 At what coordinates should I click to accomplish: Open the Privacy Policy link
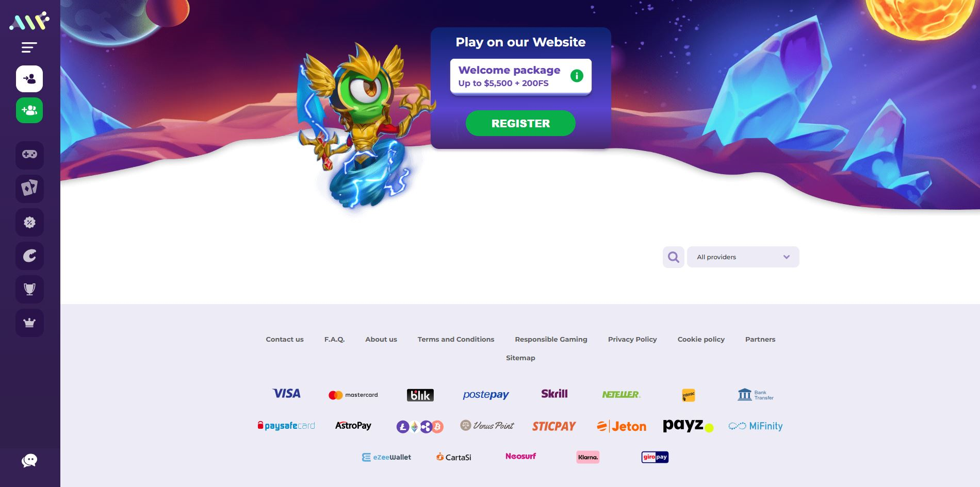point(632,339)
